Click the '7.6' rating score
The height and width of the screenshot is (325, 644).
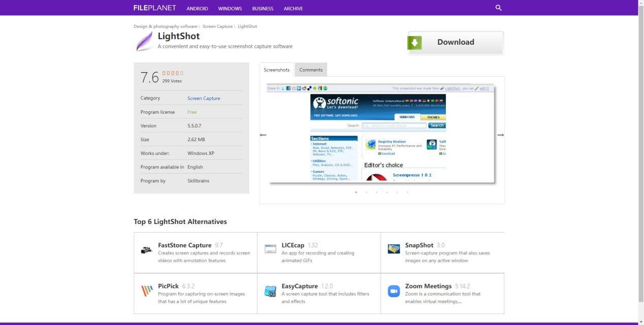pos(150,77)
